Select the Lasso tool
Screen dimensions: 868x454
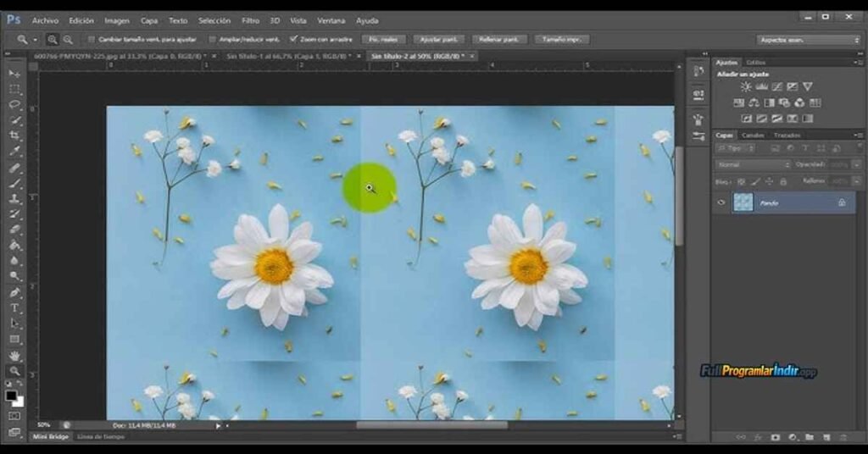(14, 104)
